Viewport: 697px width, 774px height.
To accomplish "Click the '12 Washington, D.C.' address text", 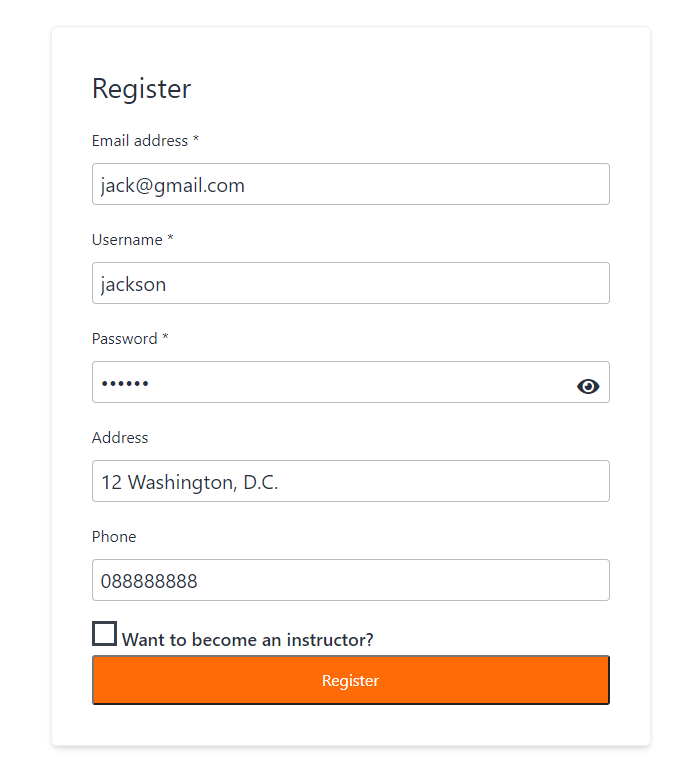I will click(x=189, y=483).
